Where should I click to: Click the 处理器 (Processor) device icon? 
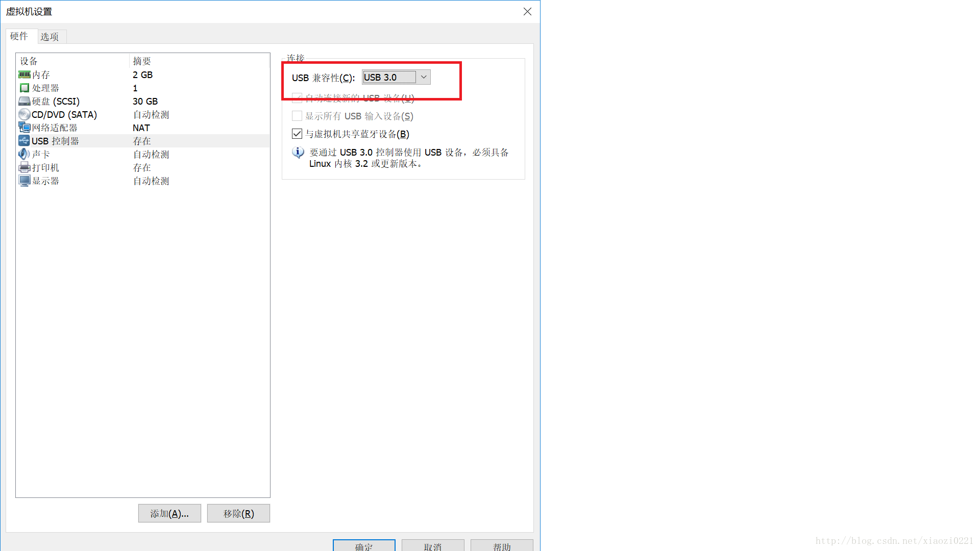(x=25, y=87)
